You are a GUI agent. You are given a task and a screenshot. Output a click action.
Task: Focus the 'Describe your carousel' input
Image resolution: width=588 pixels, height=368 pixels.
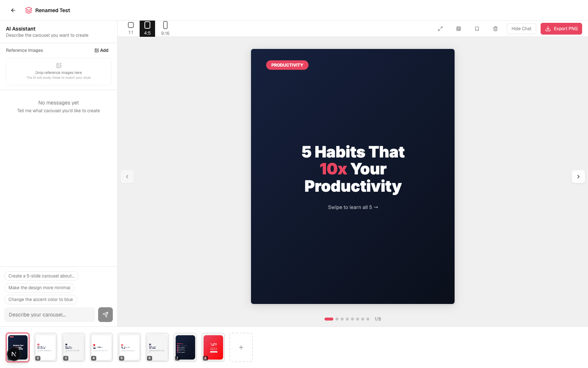tap(50, 315)
